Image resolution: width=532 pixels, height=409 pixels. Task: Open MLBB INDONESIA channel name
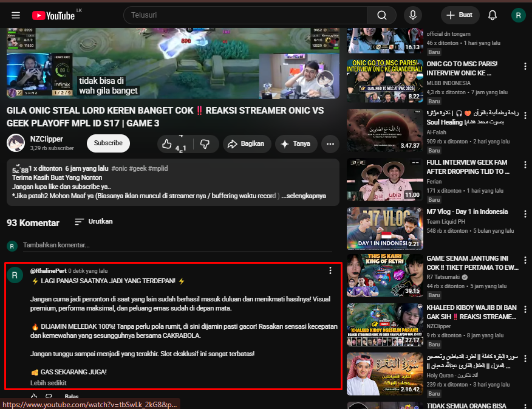tap(448, 83)
